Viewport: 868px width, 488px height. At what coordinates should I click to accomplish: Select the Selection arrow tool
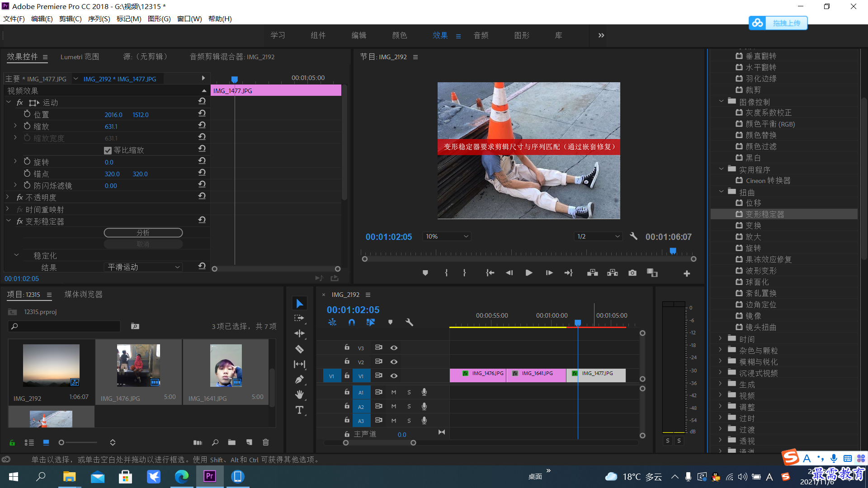[299, 303]
